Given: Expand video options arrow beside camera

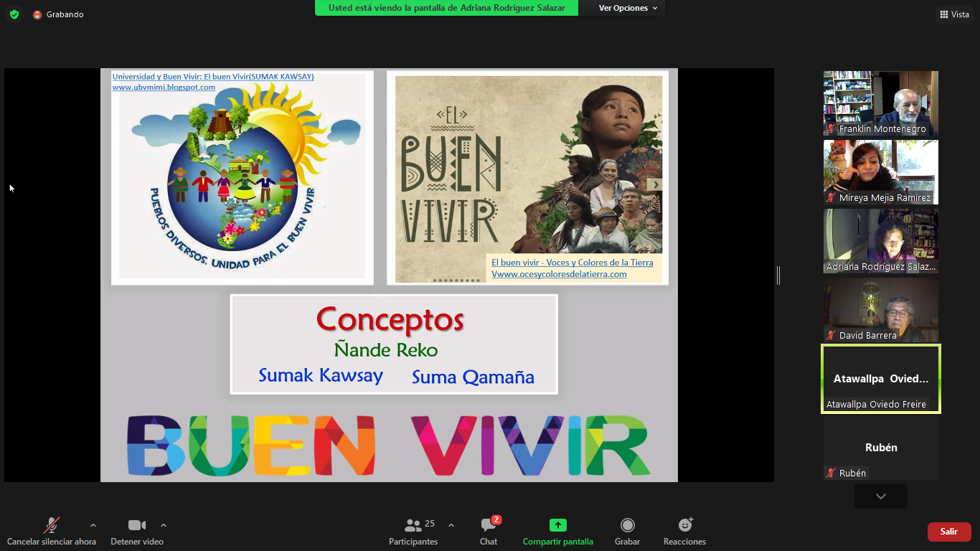Looking at the screenshot, I should pyautogui.click(x=164, y=525).
